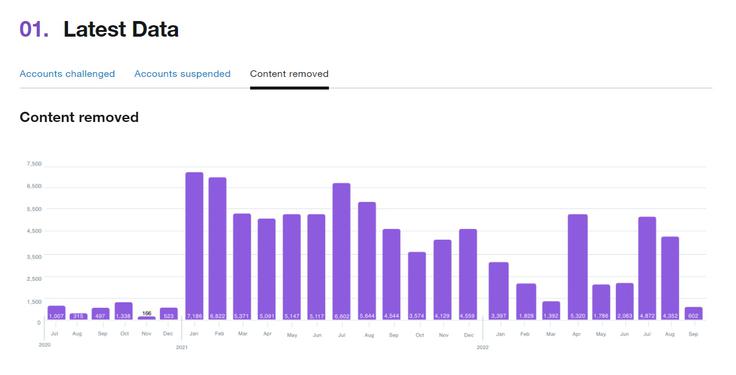Click the November 2021 bar labeled 4,129
Screen dimensions: 736x375
coord(443,280)
